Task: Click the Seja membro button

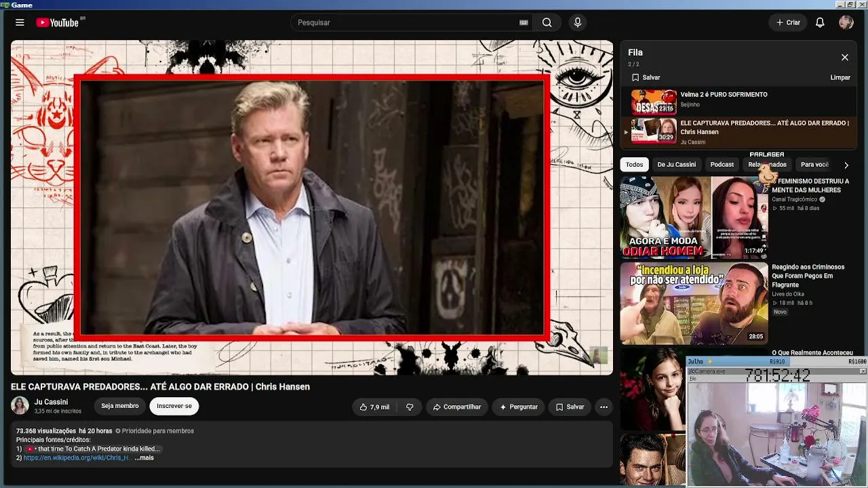Action: 120,406
